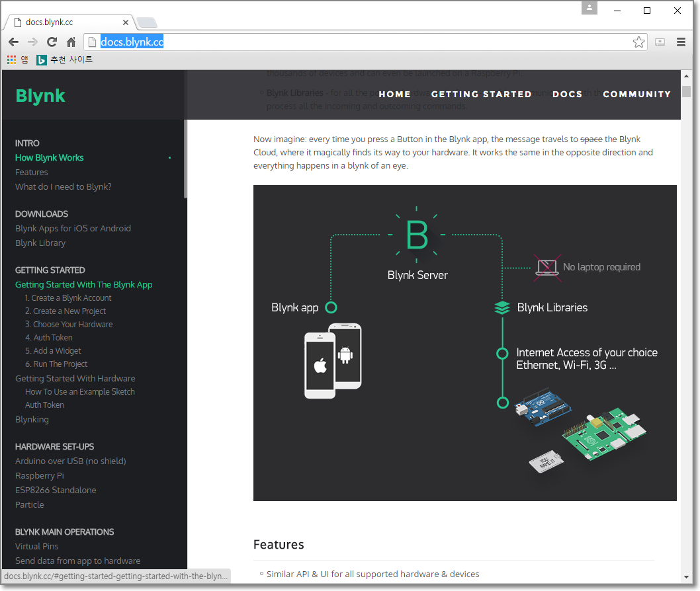Click the browser back arrow
Image resolution: width=700 pixels, height=591 pixels.
tap(13, 41)
